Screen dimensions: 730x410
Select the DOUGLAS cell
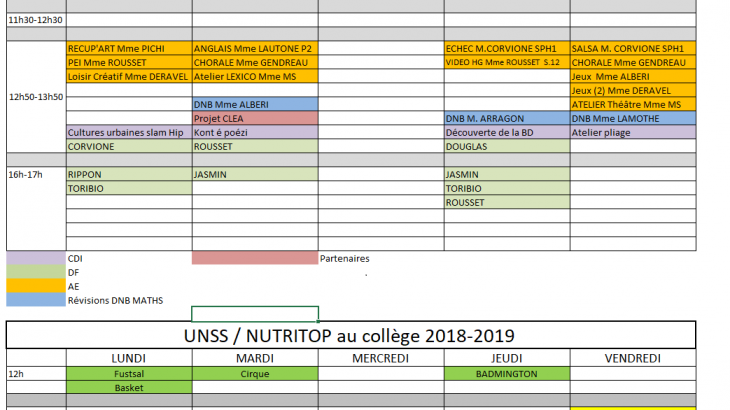(507, 146)
